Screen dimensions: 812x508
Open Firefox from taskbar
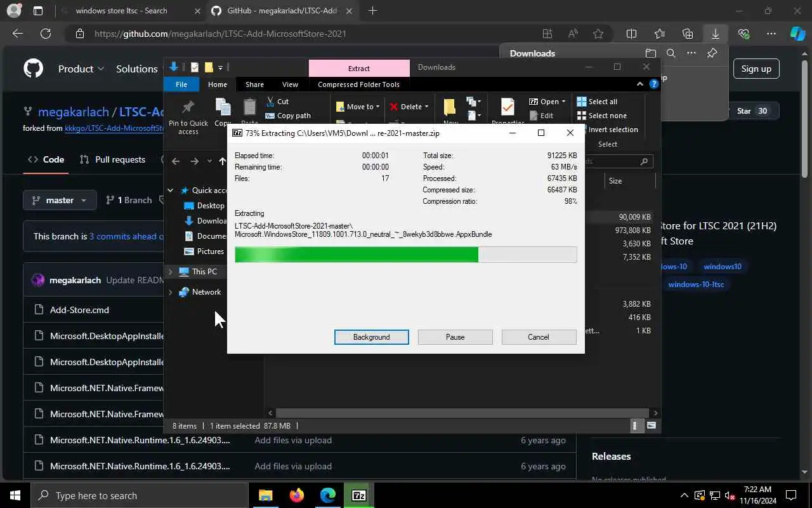[296, 495]
